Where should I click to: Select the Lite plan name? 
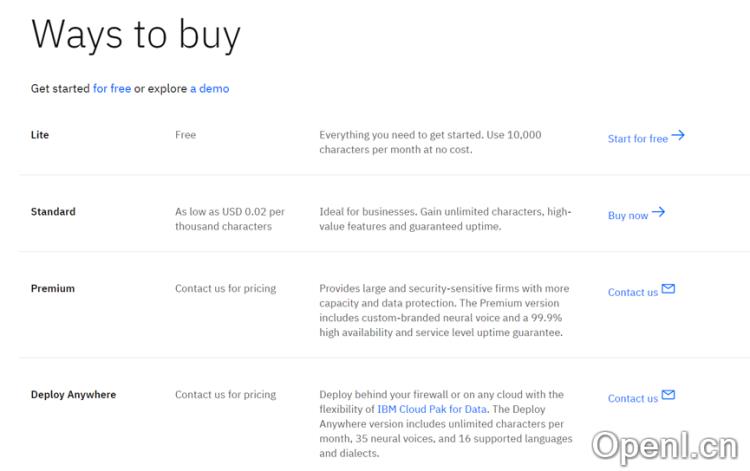point(40,135)
